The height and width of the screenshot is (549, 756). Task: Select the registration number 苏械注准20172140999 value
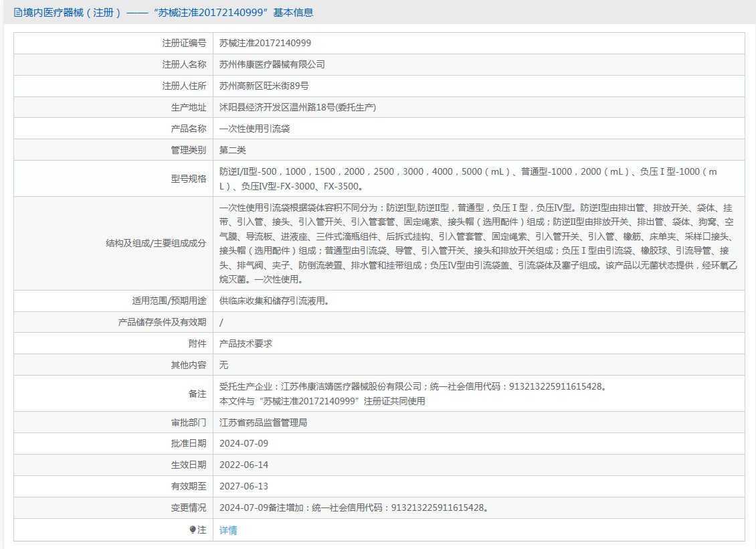pos(265,43)
